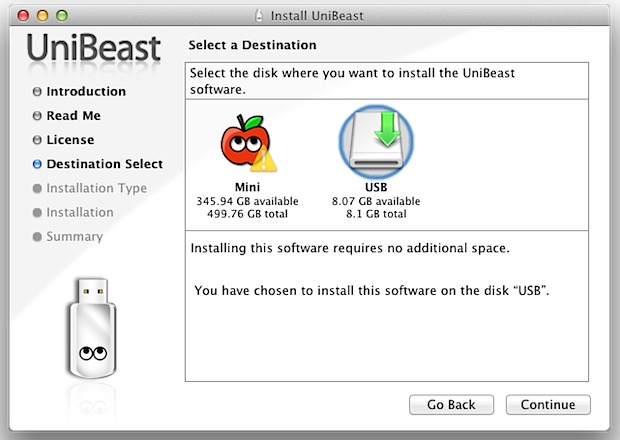Select the USB drive destination icon

376,142
